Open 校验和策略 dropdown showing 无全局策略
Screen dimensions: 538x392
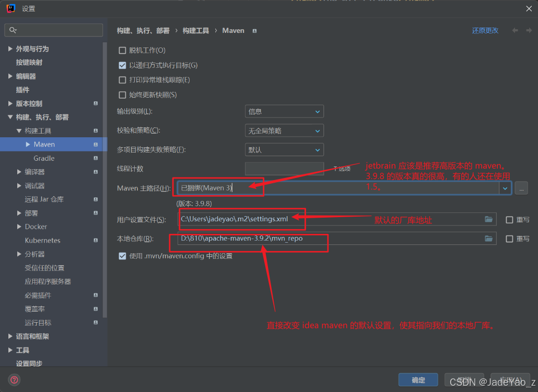click(285, 130)
